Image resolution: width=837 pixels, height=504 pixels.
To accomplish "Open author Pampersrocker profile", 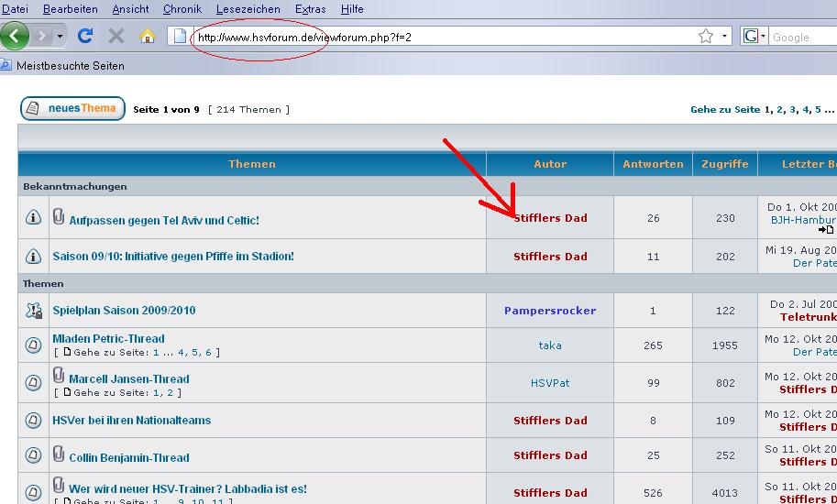I will tap(550, 311).
